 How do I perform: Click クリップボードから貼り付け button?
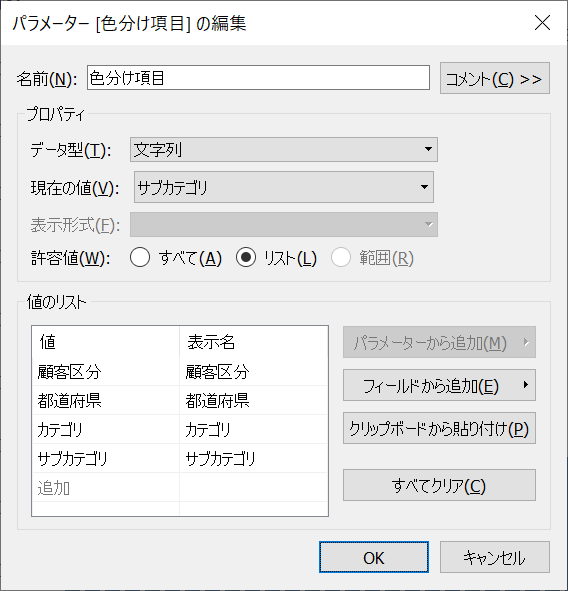439,428
